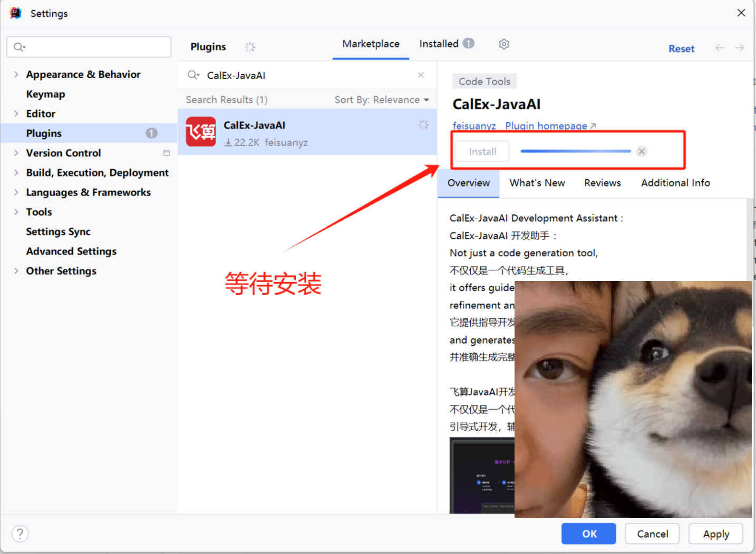Viewport: 756px width, 554px height.
Task: Click the plugin settings gear icon
Action: click(x=504, y=44)
